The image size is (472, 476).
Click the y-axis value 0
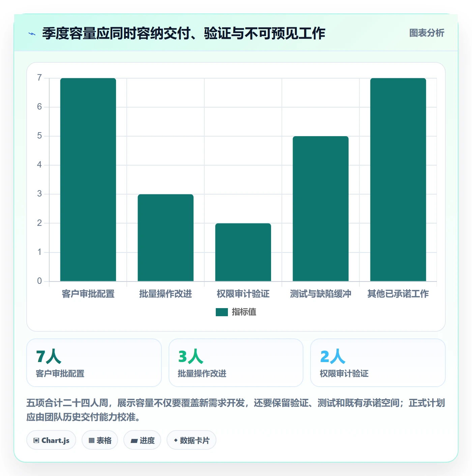tap(39, 281)
